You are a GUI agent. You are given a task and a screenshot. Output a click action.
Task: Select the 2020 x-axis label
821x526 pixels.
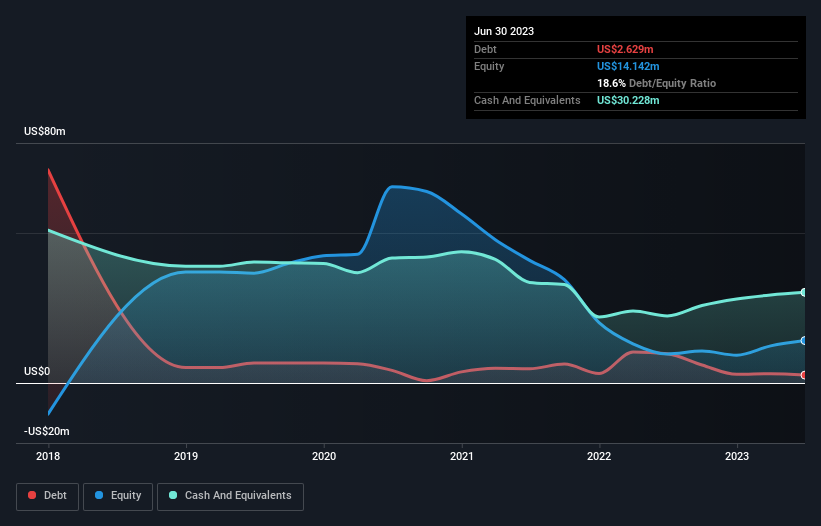(324, 456)
